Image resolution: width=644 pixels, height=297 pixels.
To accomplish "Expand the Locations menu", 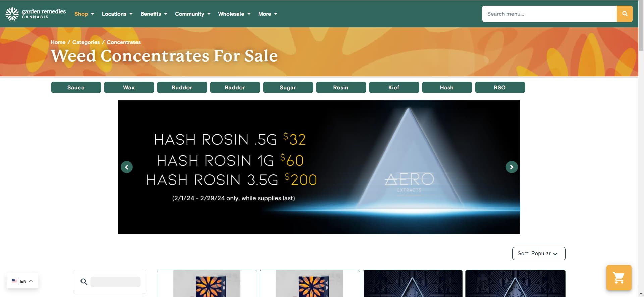I will tap(117, 14).
